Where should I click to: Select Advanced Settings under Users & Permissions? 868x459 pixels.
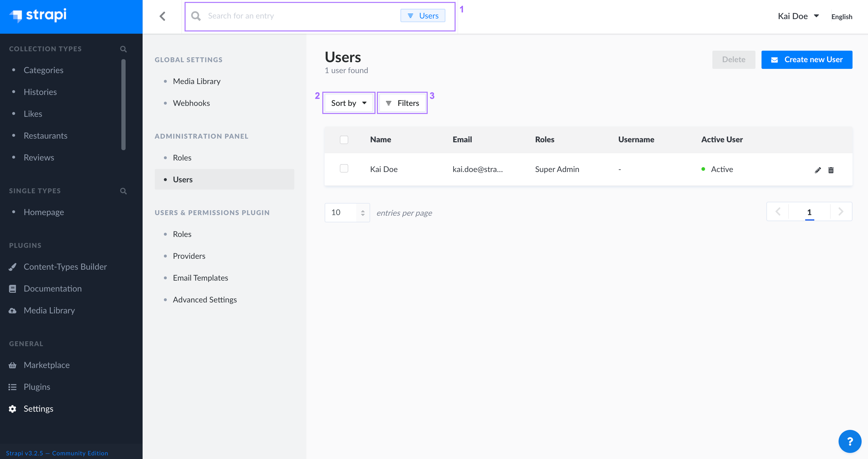click(x=205, y=299)
